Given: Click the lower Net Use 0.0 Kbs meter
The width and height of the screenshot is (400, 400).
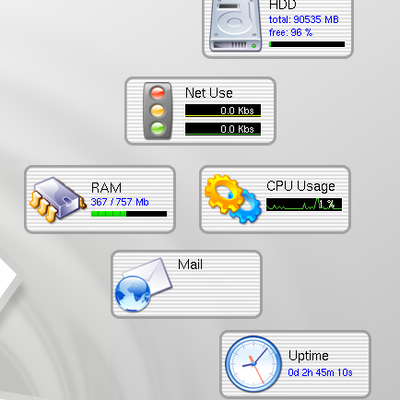Looking at the screenshot, I should [x=223, y=129].
